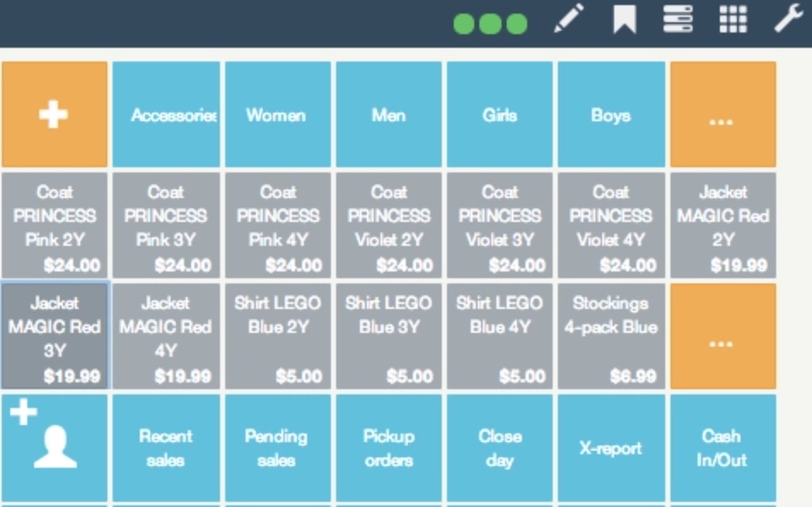Image resolution: width=812 pixels, height=507 pixels.
Task: Open Recent sales
Action: (x=166, y=447)
